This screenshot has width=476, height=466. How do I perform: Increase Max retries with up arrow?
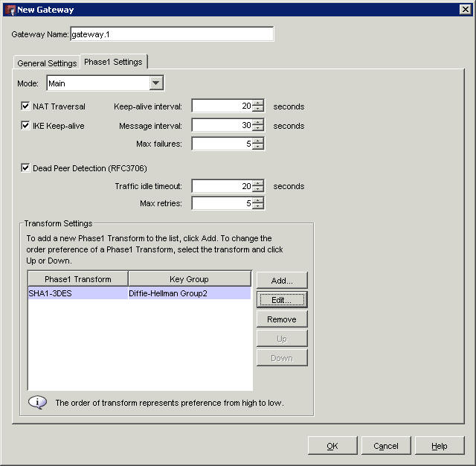pyautogui.click(x=258, y=200)
